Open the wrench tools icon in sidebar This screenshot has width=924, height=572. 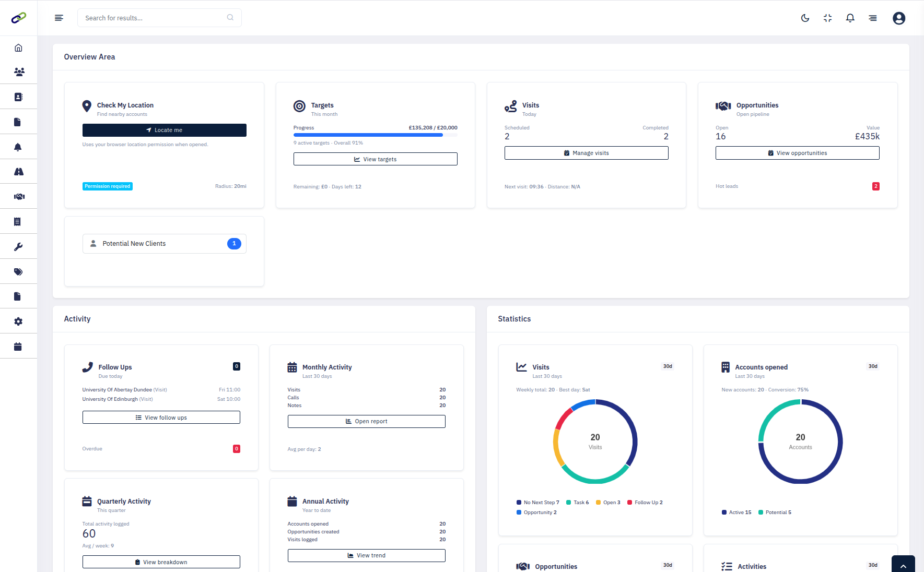(18, 247)
